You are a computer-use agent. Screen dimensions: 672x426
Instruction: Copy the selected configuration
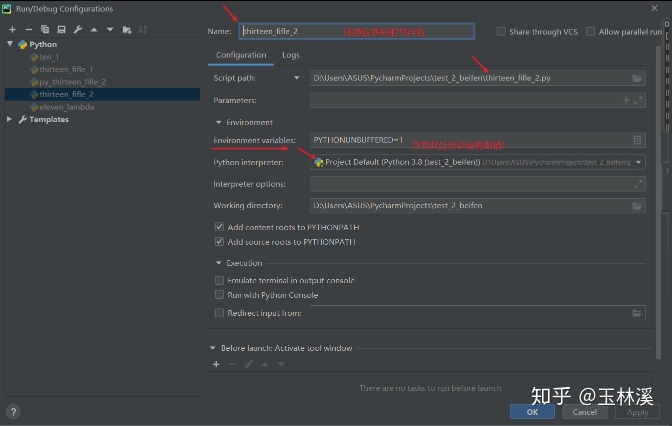point(45,30)
